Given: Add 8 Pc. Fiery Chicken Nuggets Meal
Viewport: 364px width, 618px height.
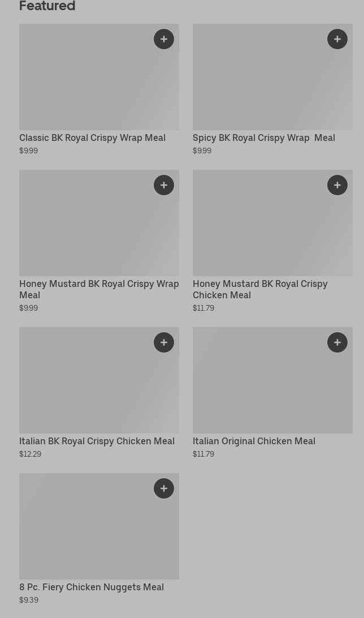Looking at the screenshot, I should click(164, 489).
